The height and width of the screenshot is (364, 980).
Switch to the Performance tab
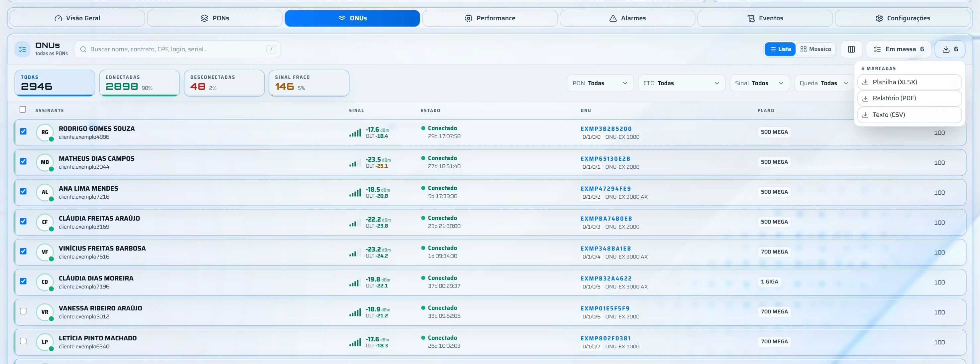point(490,18)
